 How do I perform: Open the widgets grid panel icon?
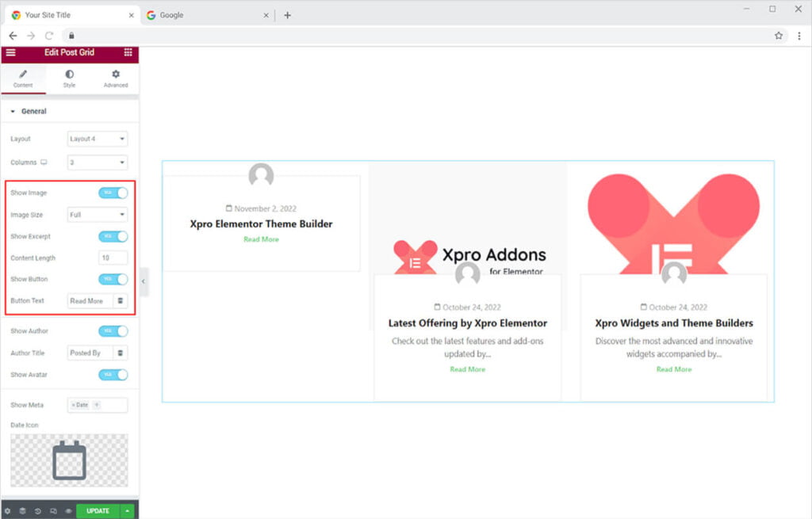tap(128, 52)
